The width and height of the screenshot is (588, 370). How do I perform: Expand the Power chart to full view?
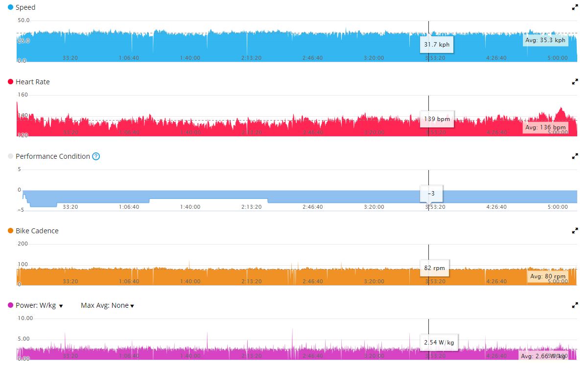click(x=575, y=305)
